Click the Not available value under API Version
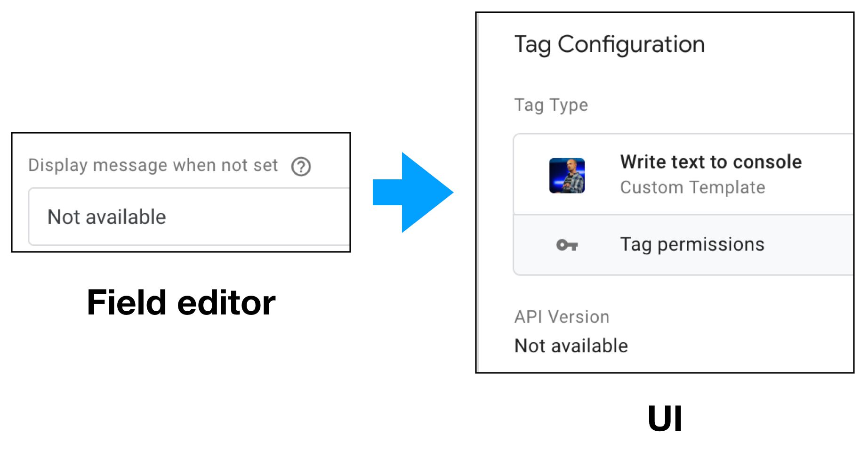Image resolution: width=868 pixels, height=451 pixels. pos(571,346)
